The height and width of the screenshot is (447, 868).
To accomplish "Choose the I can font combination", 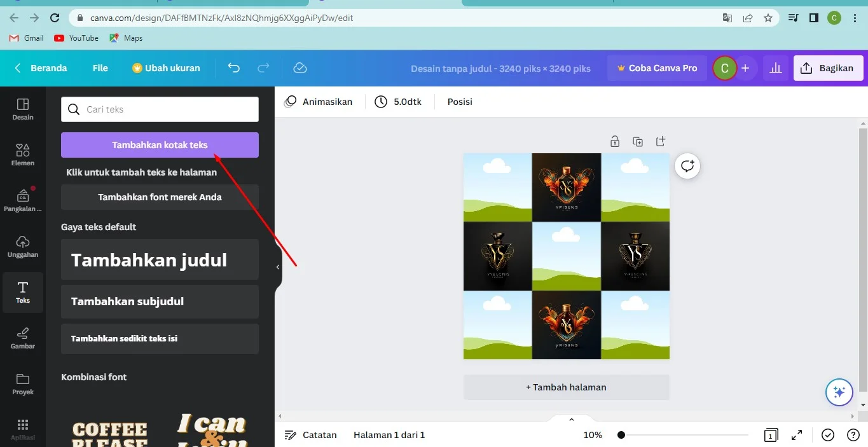I will pos(211,429).
